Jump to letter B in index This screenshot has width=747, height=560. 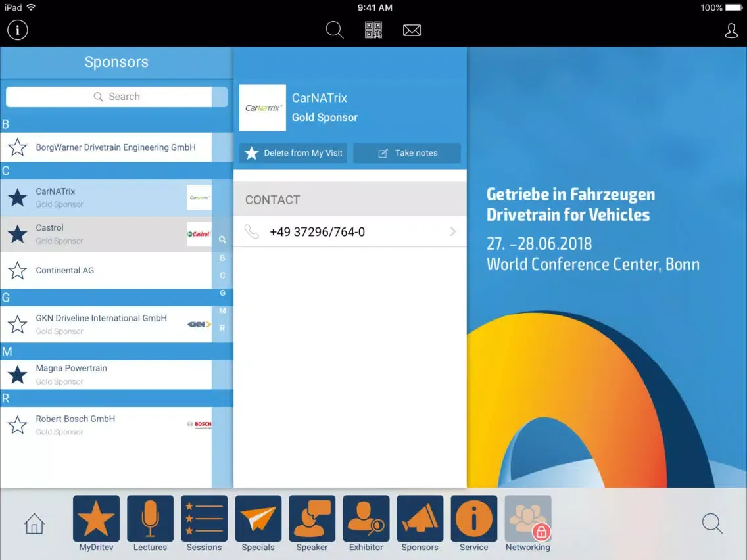tap(222, 258)
